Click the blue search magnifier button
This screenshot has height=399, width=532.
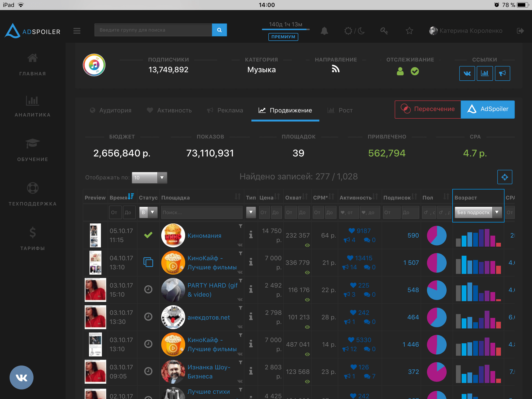point(219,30)
